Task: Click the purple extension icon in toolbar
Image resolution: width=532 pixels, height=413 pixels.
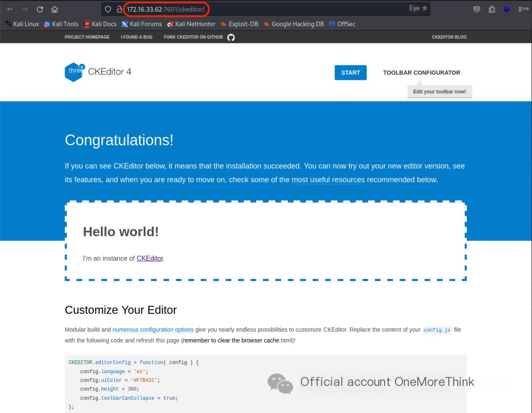Action: 506,9
